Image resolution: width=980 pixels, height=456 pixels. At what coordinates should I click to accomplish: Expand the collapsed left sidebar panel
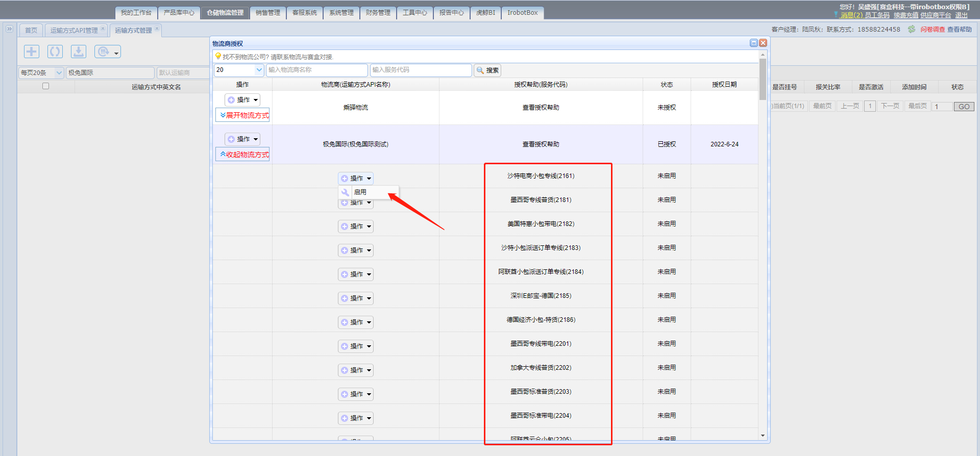[x=9, y=29]
